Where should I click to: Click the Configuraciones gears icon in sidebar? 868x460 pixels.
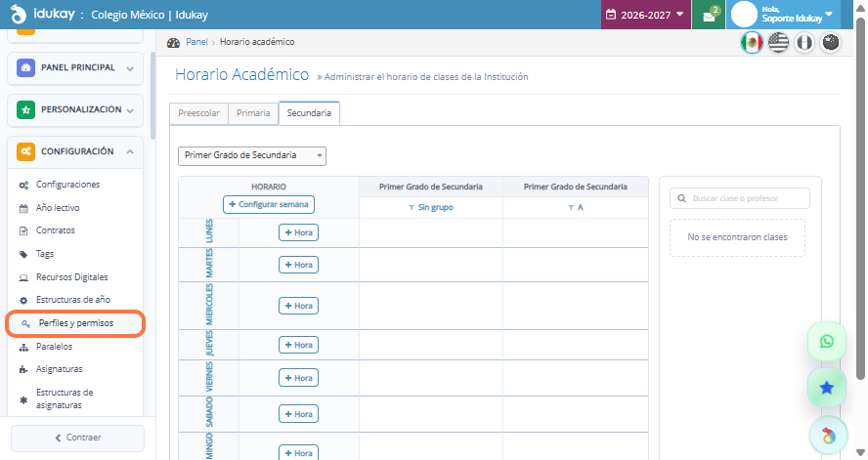[x=23, y=186]
